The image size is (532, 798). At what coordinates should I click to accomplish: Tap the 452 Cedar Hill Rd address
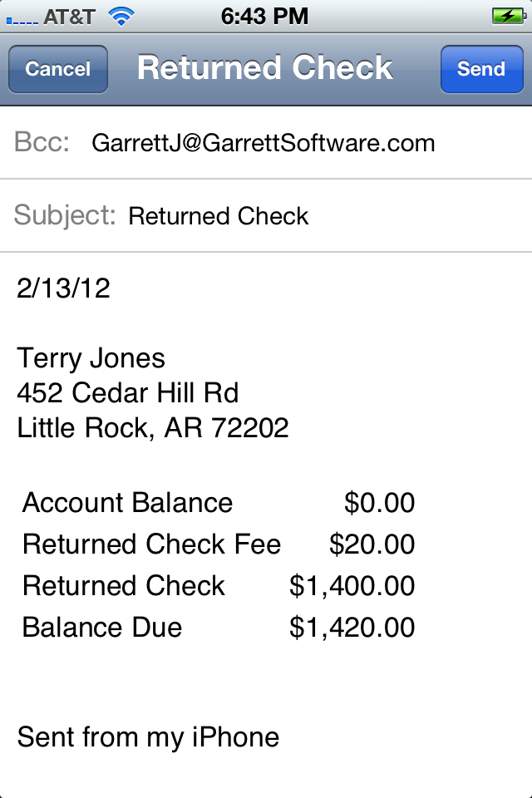coord(128,393)
